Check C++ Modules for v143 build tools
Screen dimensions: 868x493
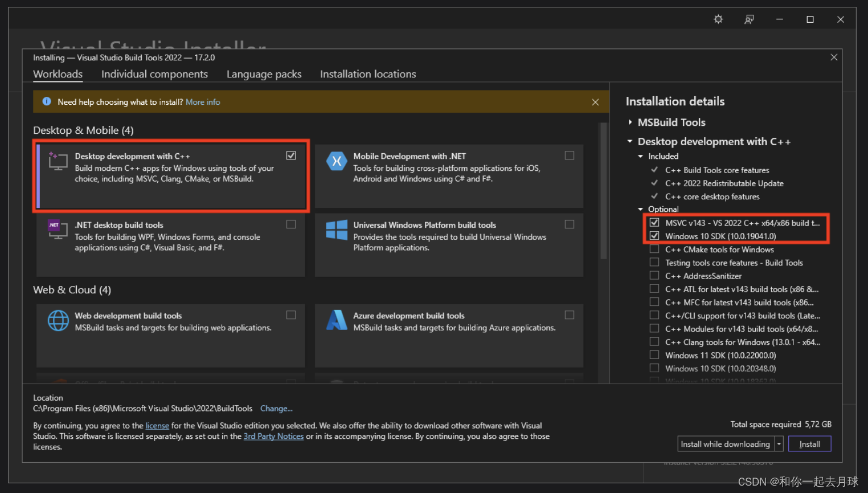(x=654, y=328)
